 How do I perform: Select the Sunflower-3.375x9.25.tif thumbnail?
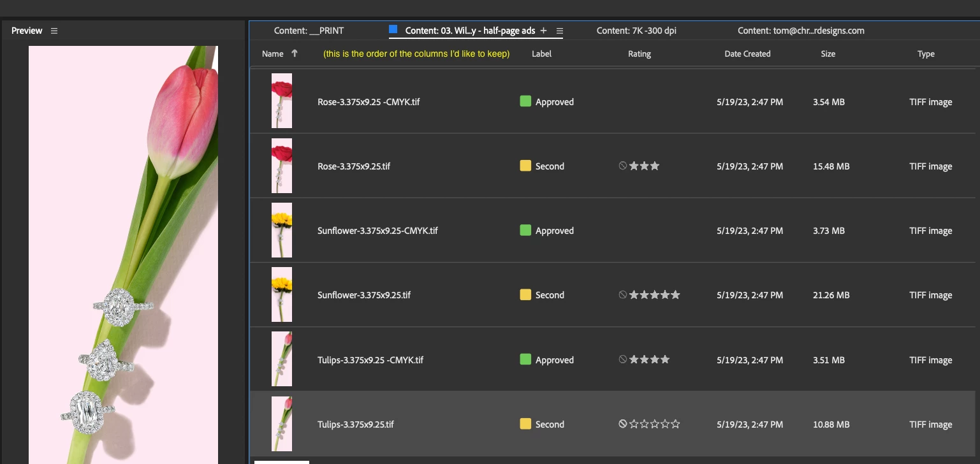tap(282, 294)
